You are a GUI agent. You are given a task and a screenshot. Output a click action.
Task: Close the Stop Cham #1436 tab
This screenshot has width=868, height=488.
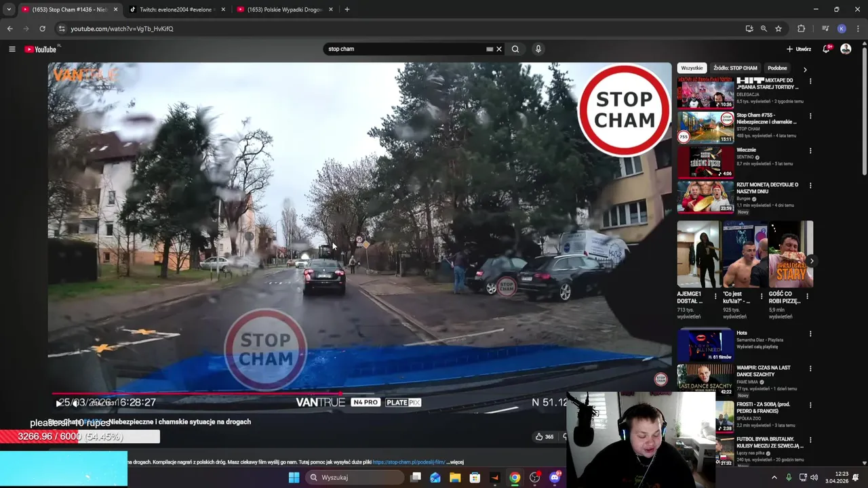click(x=115, y=9)
